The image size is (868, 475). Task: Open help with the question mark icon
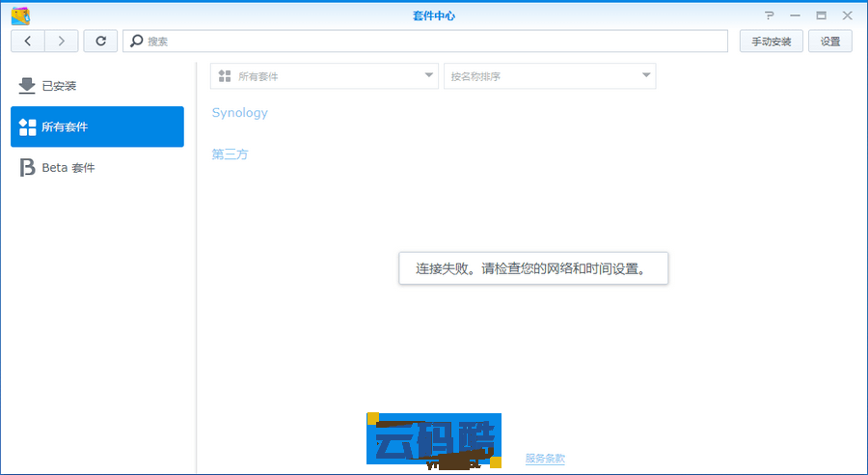click(770, 15)
